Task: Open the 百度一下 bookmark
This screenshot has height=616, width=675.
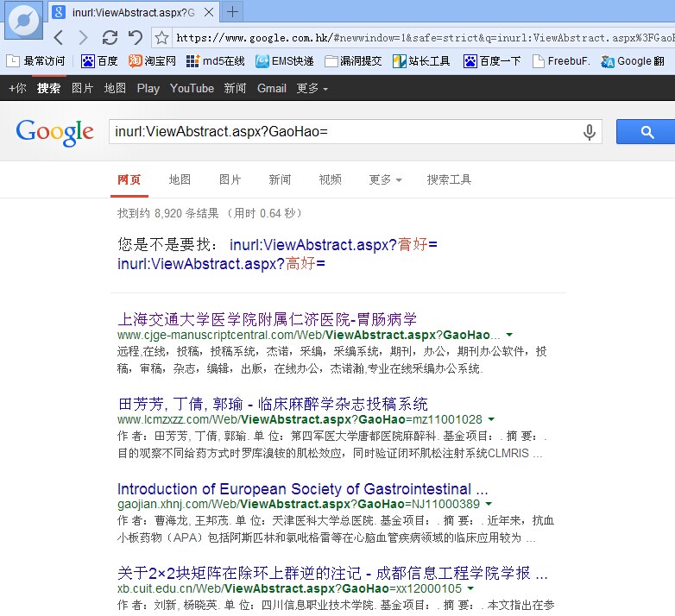Action: click(x=492, y=61)
